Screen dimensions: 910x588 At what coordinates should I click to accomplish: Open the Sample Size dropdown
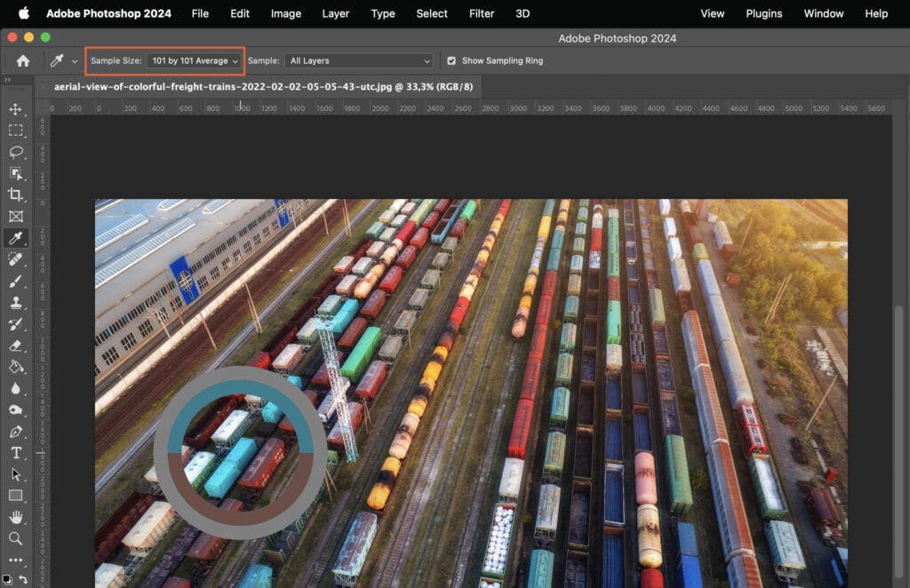point(195,60)
